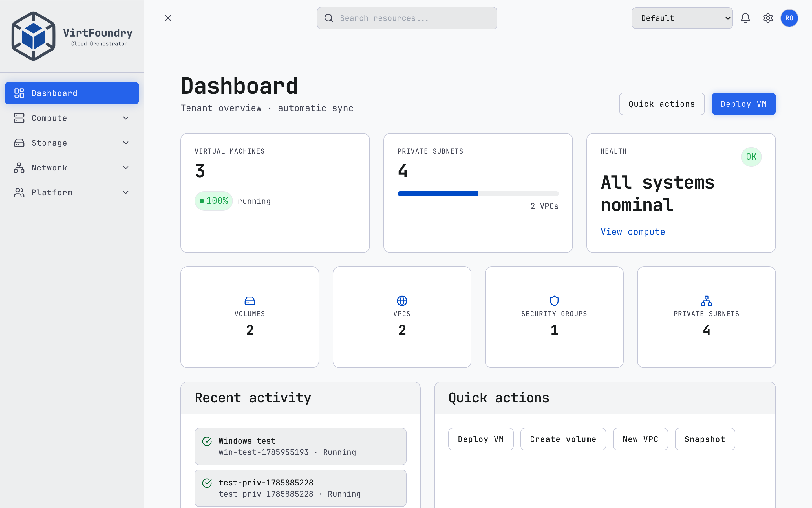Click the Snapshot button

coord(705,439)
